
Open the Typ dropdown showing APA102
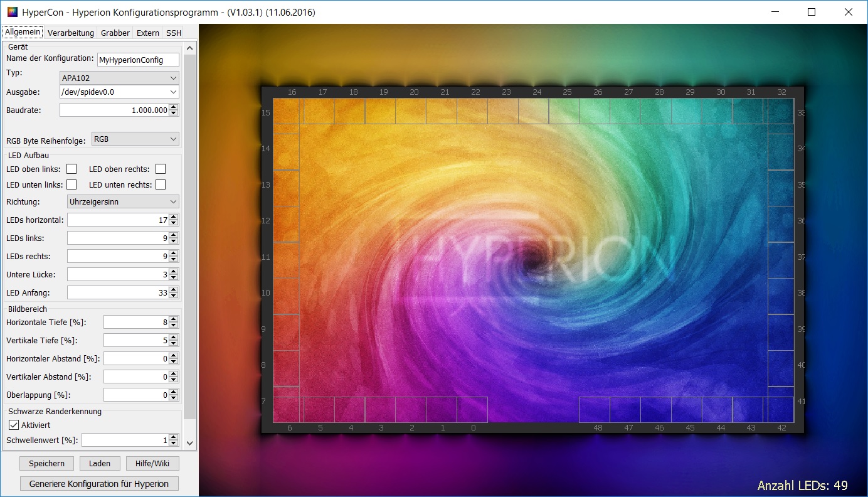click(119, 78)
